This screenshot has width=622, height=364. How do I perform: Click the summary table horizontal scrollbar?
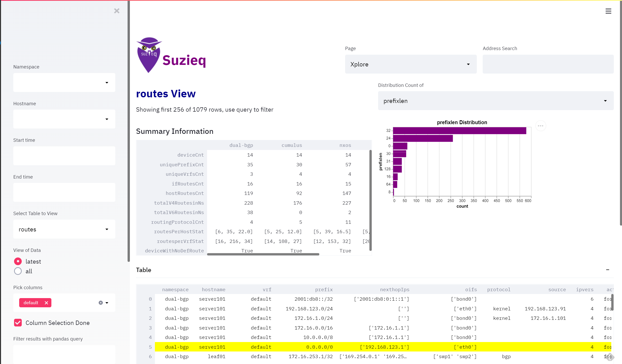point(263,254)
